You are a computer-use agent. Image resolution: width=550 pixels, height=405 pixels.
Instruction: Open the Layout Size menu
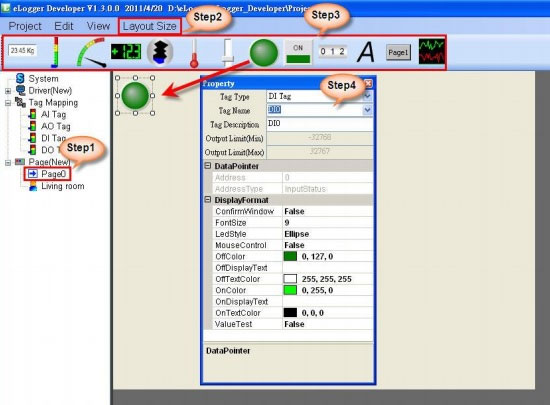click(150, 26)
